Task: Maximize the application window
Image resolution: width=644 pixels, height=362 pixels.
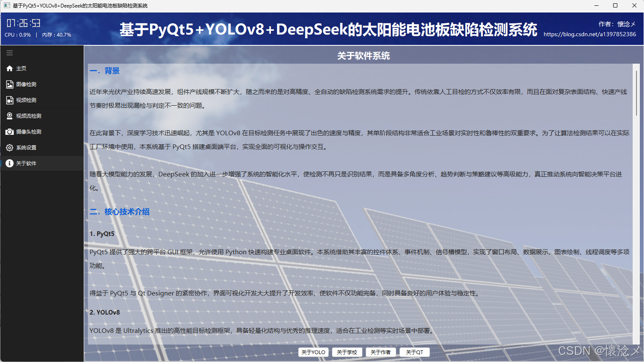Action: (x=615, y=5)
